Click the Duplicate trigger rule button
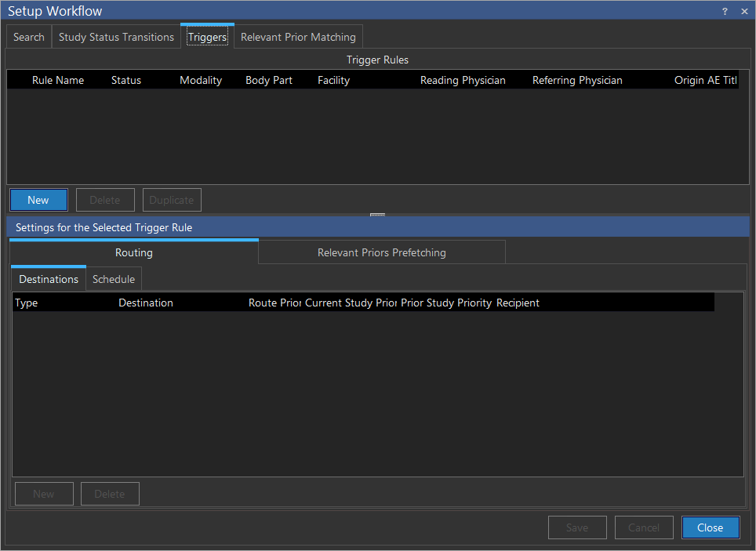 172,200
